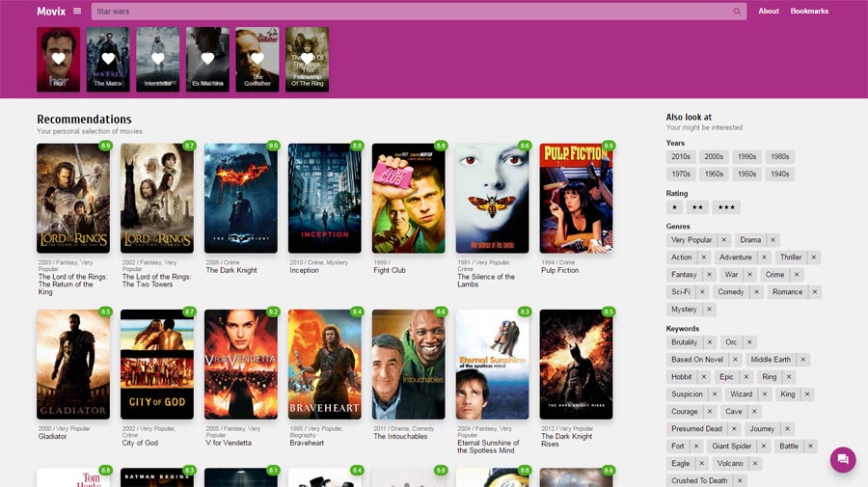
Task: Go to Bookmarks
Action: 809,12
